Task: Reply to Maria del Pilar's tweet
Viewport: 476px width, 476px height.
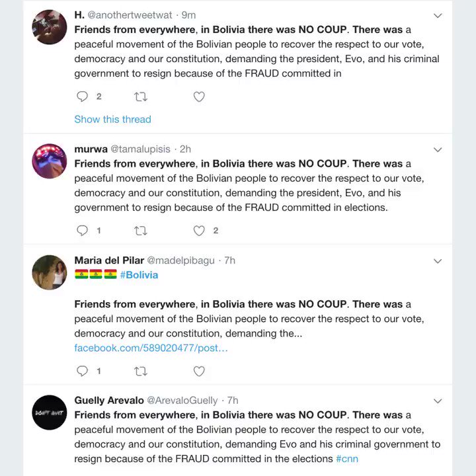Action: coord(83,371)
